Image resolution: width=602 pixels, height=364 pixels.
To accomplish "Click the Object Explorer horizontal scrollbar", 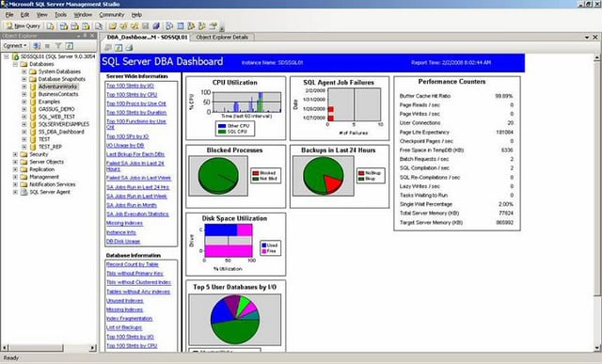I will 49,348.
